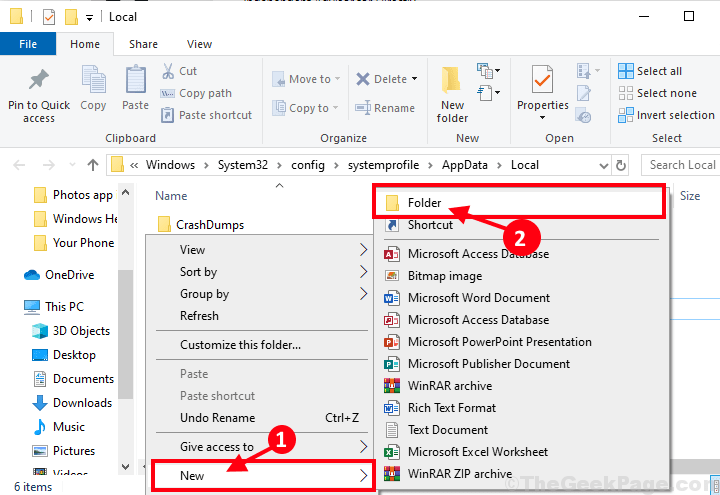Image resolution: width=720 pixels, height=495 pixels.
Task: Open Pictures in the navigation pane
Action: pos(63,451)
